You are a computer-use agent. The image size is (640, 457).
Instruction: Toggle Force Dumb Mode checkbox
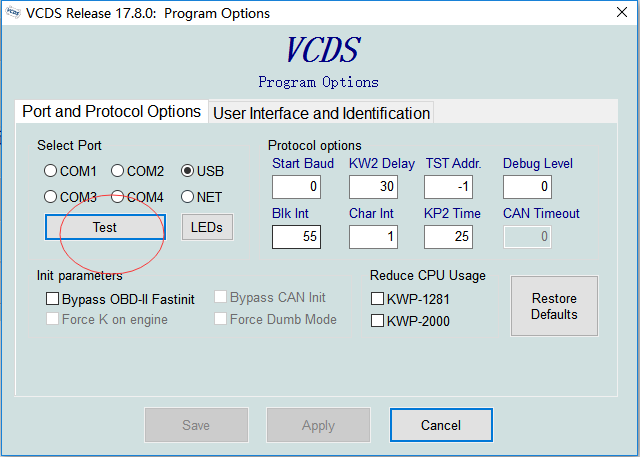click(220, 319)
